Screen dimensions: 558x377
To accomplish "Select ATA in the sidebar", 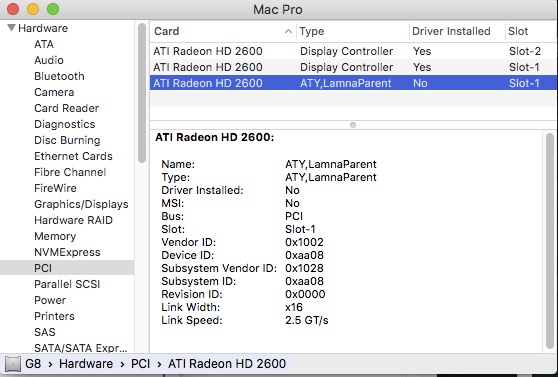I will (44, 44).
